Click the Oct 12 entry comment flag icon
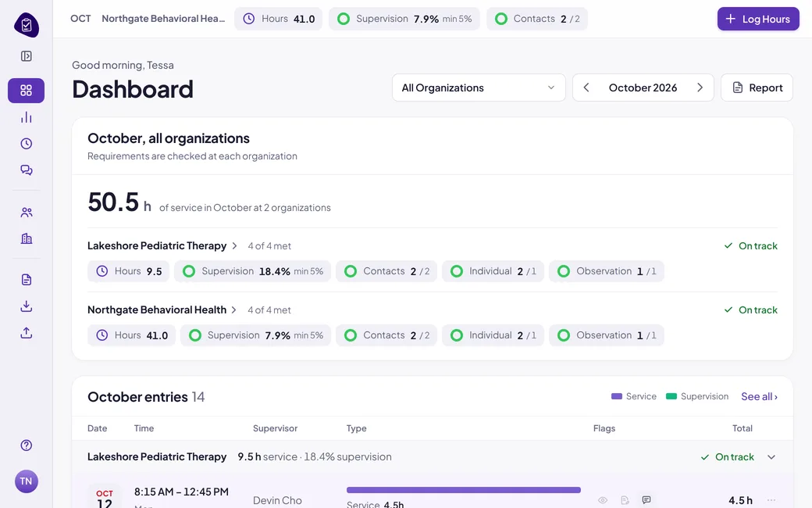The image size is (812, 508). pos(646,499)
